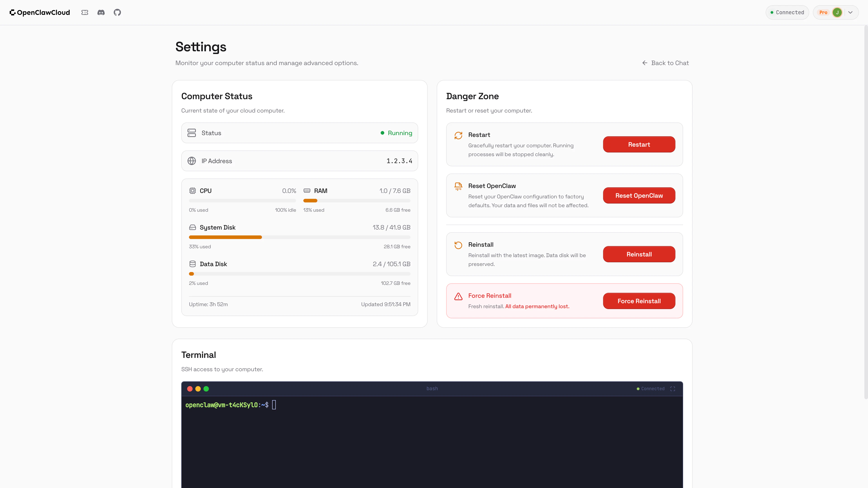Click the green terminal window dot
The width and height of the screenshot is (868, 488).
click(x=206, y=389)
